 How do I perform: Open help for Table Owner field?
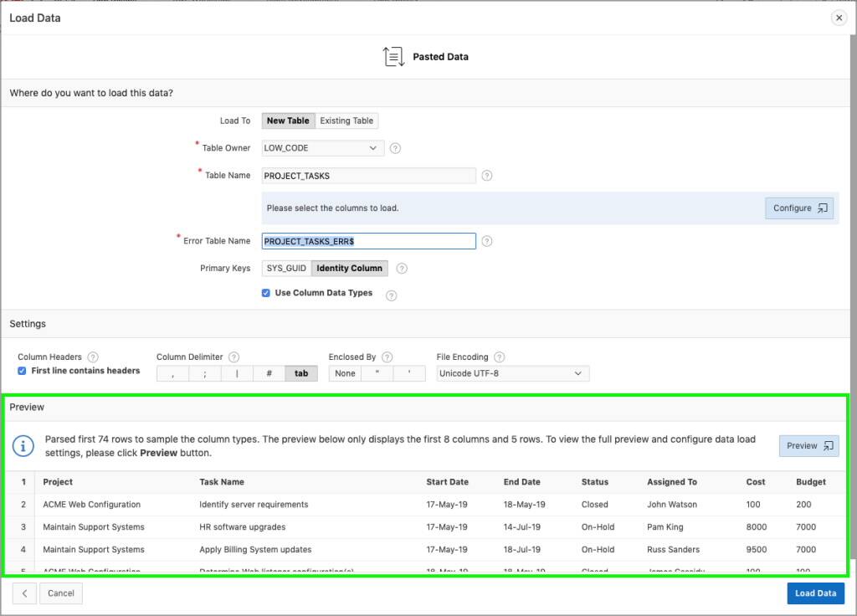click(x=393, y=147)
